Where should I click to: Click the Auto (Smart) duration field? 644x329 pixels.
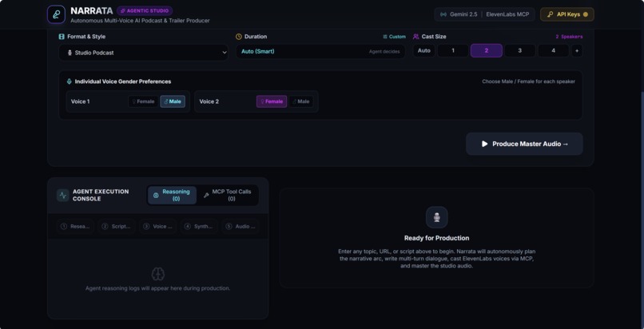coord(320,52)
